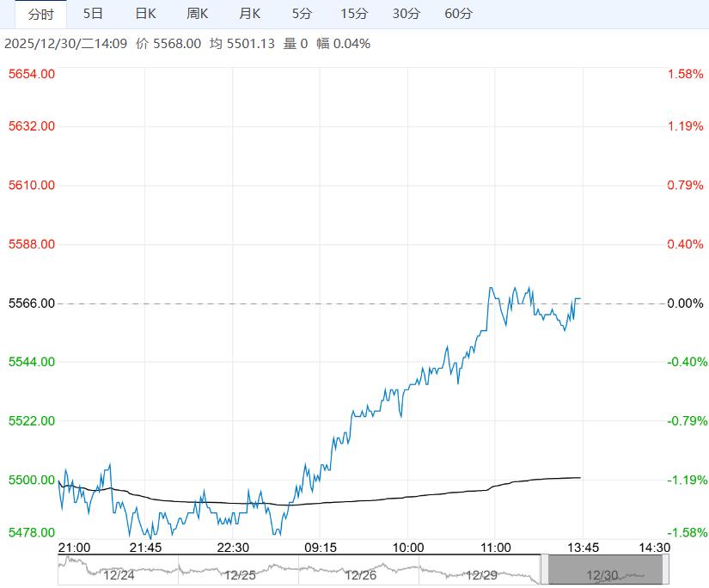Select 12/29 in the overview timeline

[x=481, y=574]
